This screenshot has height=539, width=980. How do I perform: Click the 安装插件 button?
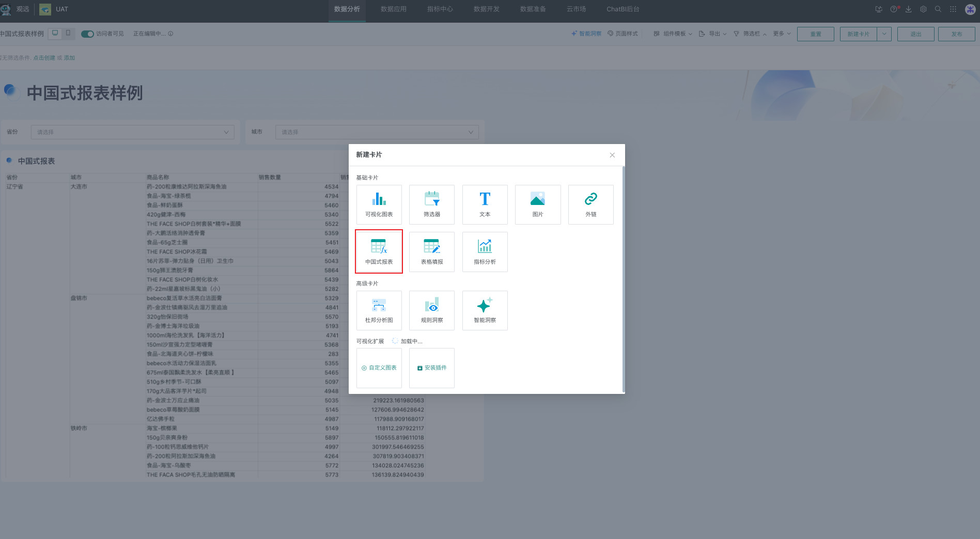(431, 368)
